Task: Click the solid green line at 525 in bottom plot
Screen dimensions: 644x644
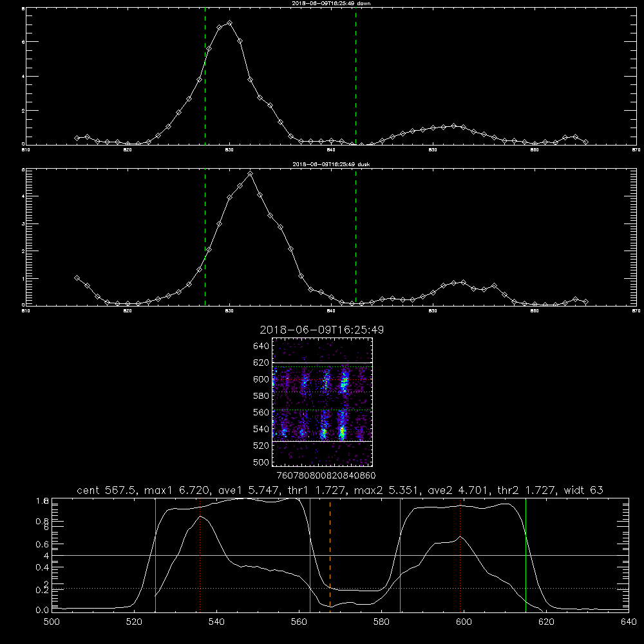Action: [155, 555]
